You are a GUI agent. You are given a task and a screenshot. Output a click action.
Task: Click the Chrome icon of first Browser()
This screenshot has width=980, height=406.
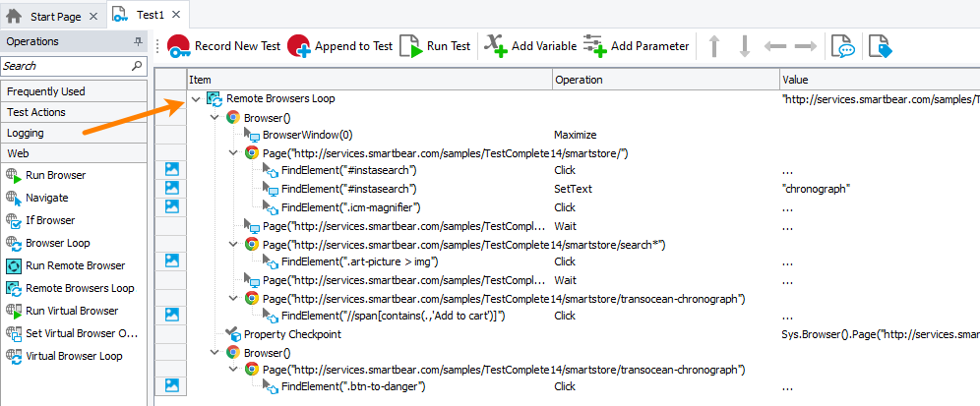click(x=232, y=117)
